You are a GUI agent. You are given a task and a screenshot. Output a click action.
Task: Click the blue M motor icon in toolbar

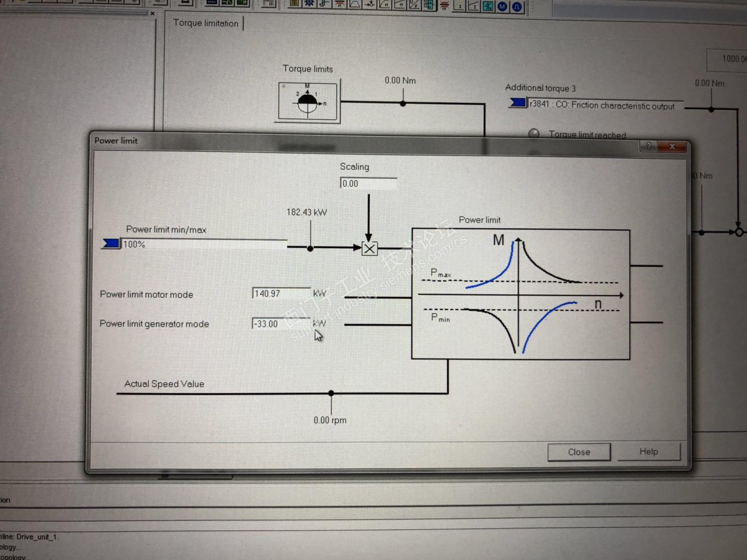(x=502, y=6)
